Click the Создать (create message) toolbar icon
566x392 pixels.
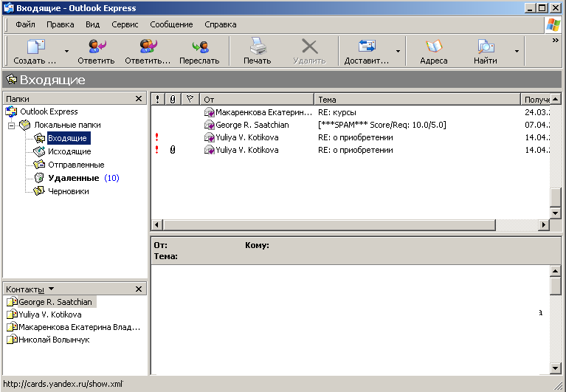coord(35,47)
